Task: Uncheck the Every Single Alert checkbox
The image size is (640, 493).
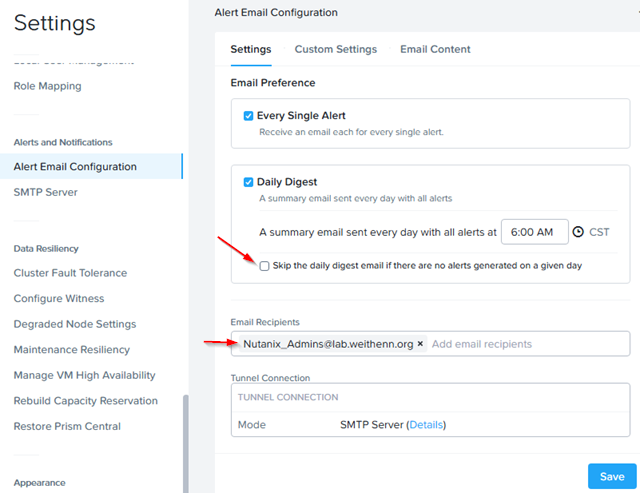Action: coord(248,116)
